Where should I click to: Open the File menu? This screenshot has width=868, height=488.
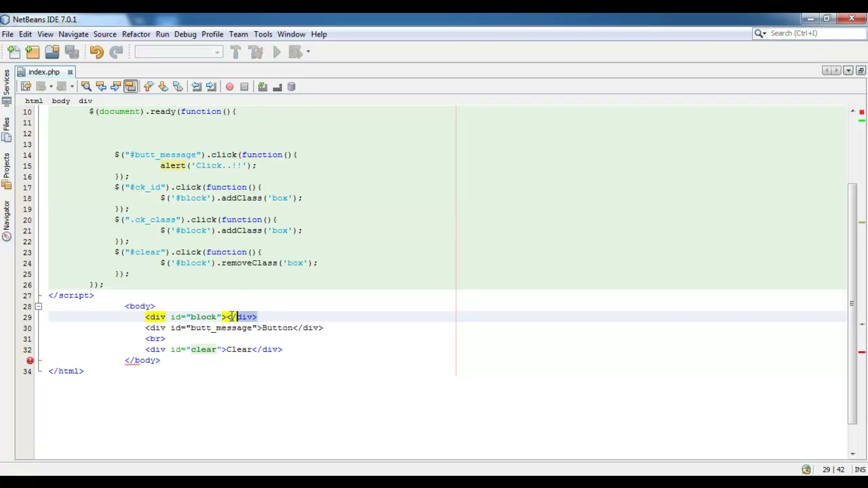(7, 34)
